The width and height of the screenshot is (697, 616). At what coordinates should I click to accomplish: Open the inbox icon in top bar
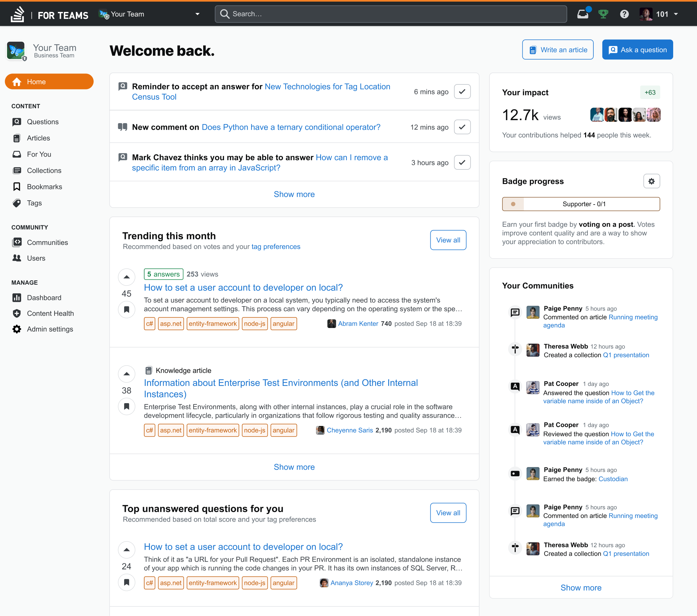[583, 14]
